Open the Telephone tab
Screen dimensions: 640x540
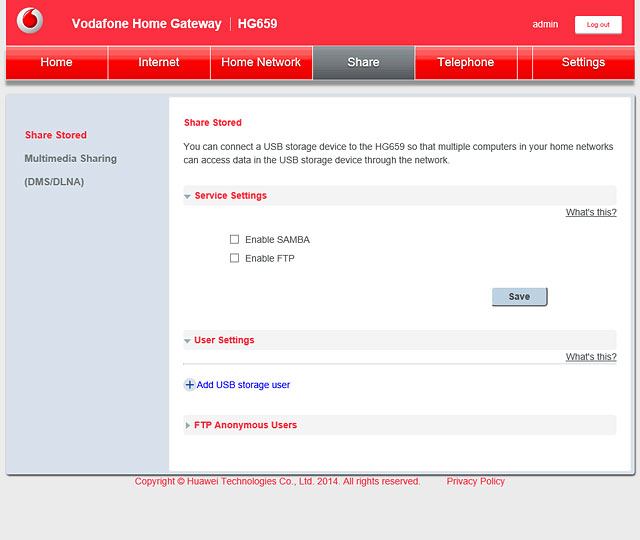pyautogui.click(x=466, y=62)
